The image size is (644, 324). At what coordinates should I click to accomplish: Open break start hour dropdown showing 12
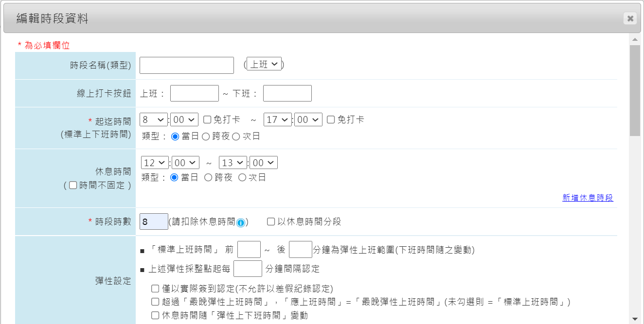pos(155,163)
